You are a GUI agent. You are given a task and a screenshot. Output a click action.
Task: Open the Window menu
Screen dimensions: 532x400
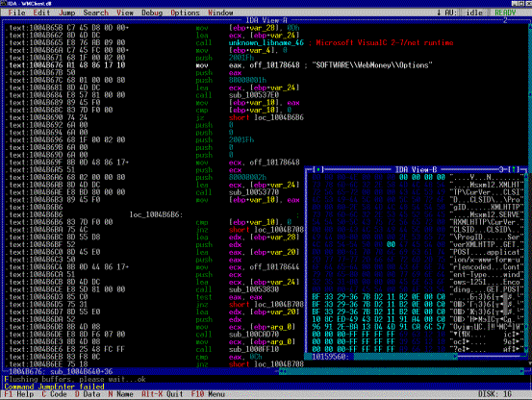(x=220, y=12)
